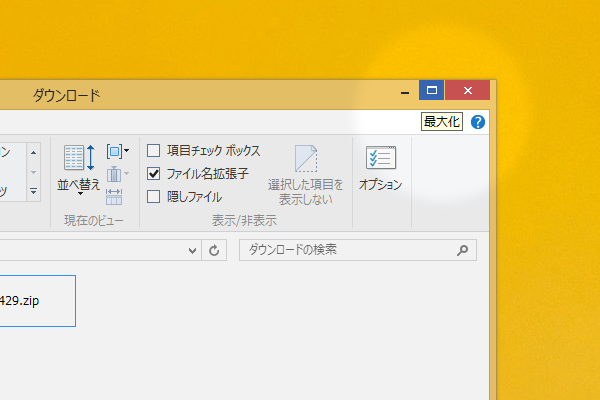Close the ダウンロード window
The image size is (600, 400).
467,90
